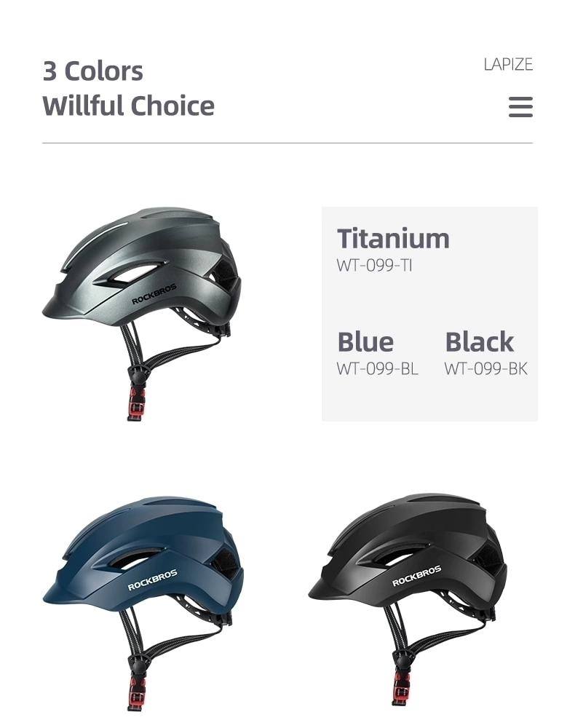575x728 pixels.
Task: Click the ROCKBROS logo on titanium helmet
Action: 154,294
